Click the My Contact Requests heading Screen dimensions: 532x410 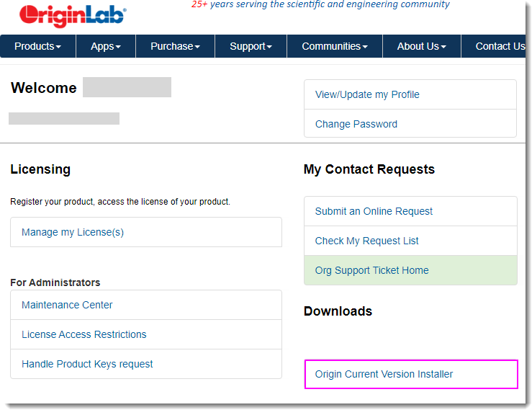pyautogui.click(x=369, y=169)
